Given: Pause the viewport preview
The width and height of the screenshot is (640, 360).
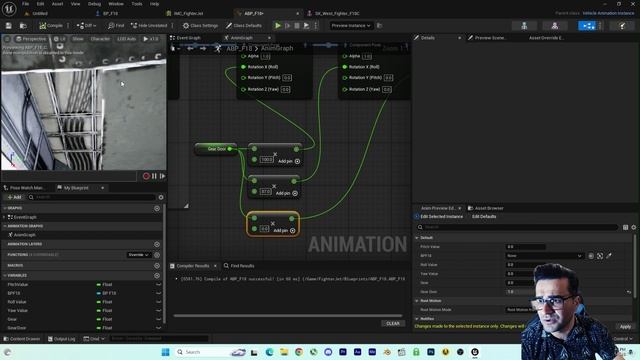Looking at the screenshot, I should (154, 176).
